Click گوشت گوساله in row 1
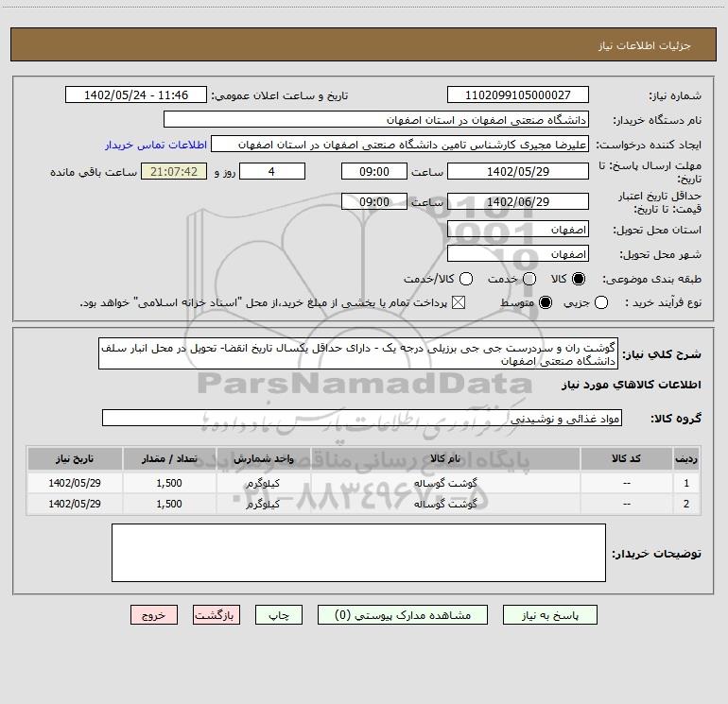This screenshot has width=728, height=704. point(445,483)
